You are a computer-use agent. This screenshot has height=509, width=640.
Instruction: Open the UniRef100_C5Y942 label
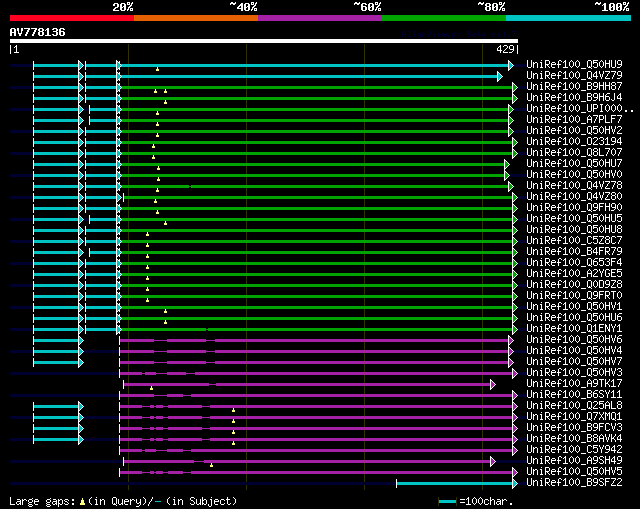574,450
